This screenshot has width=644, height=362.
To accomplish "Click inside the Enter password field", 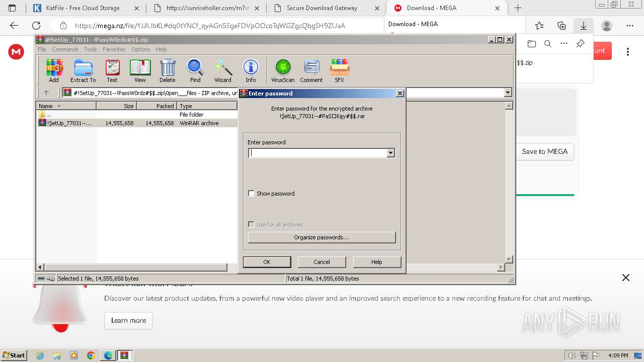I will (x=317, y=153).
